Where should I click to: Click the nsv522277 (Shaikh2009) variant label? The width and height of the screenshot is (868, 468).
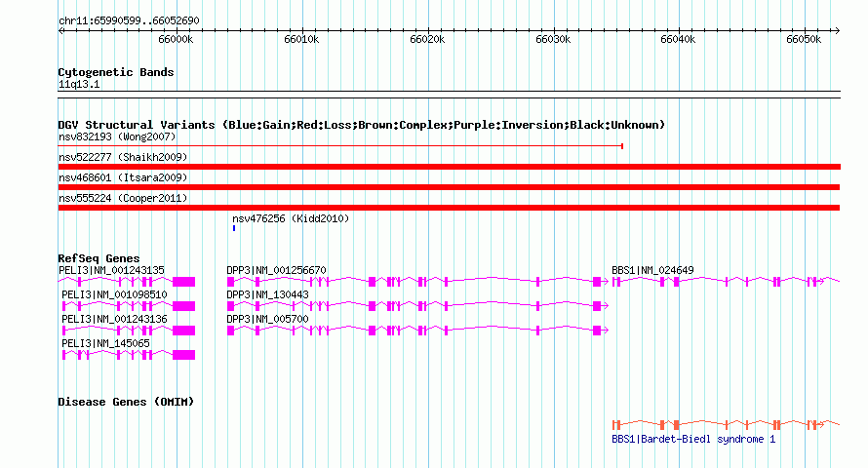coord(123,157)
